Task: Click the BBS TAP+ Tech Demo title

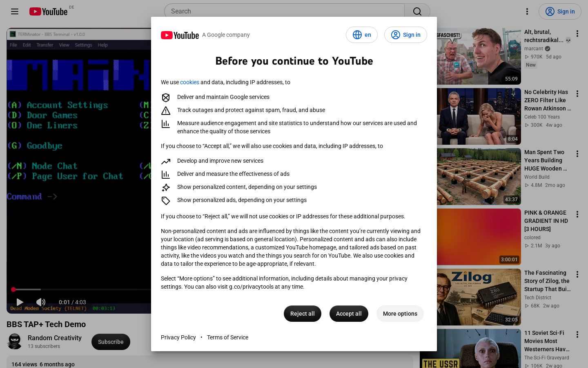Action: (x=46, y=324)
